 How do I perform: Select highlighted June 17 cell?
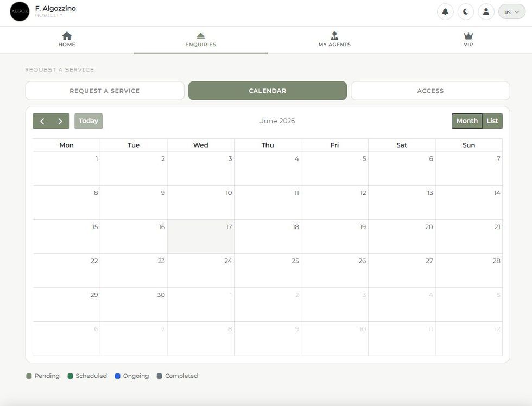tap(200, 237)
